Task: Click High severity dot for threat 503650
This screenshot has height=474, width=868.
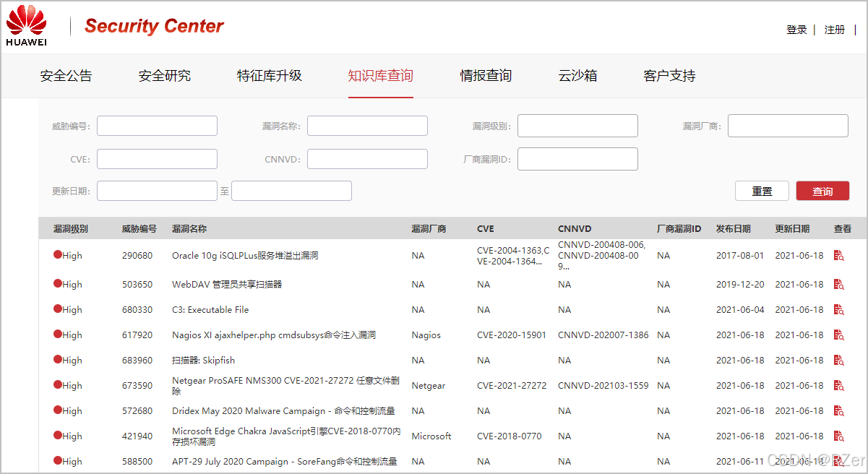Action: coord(58,284)
